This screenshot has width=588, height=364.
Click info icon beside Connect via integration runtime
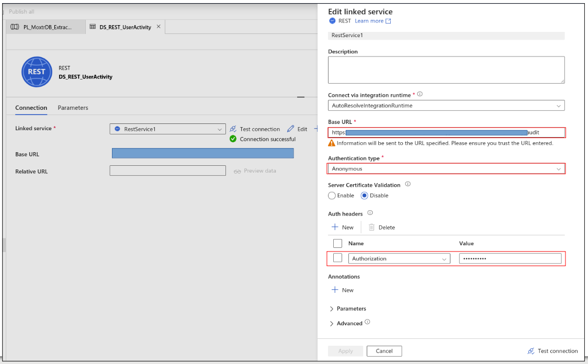pyautogui.click(x=420, y=94)
